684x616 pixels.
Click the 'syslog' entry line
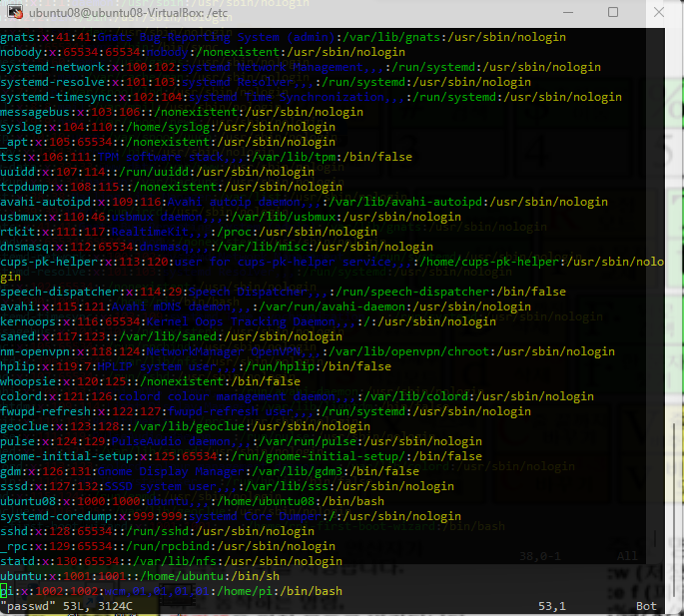point(168,127)
